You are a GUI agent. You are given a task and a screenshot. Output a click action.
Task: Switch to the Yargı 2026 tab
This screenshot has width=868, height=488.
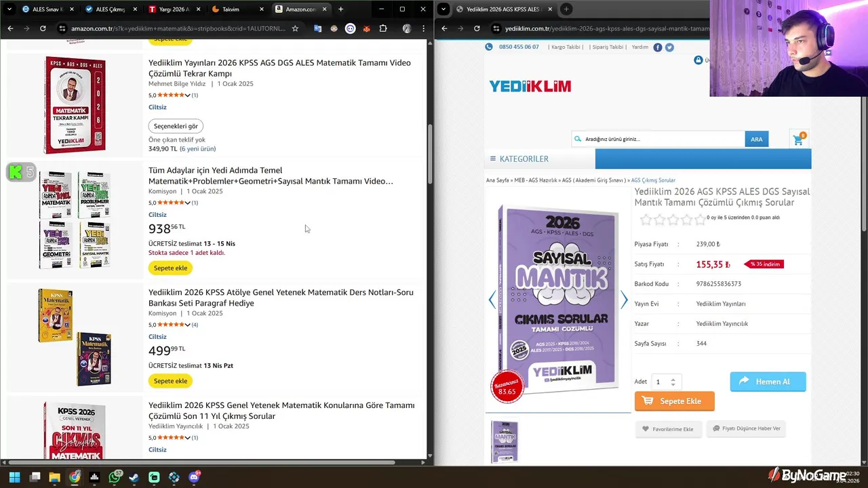172,9
